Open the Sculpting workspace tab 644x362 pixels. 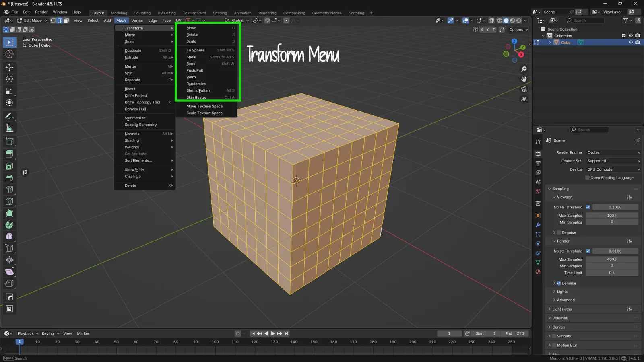(x=142, y=13)
